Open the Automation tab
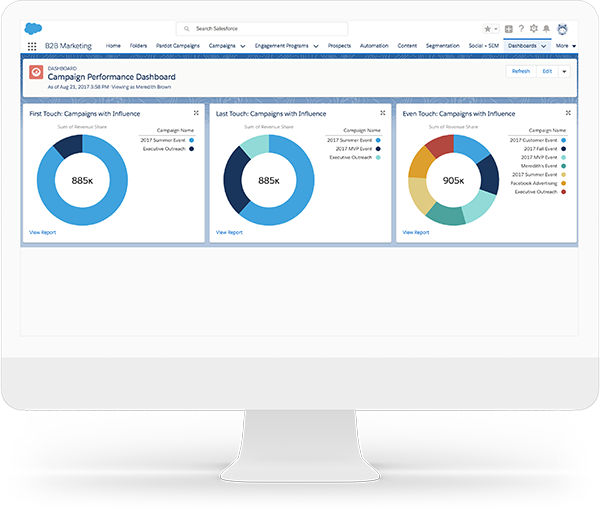 point(374,46)
